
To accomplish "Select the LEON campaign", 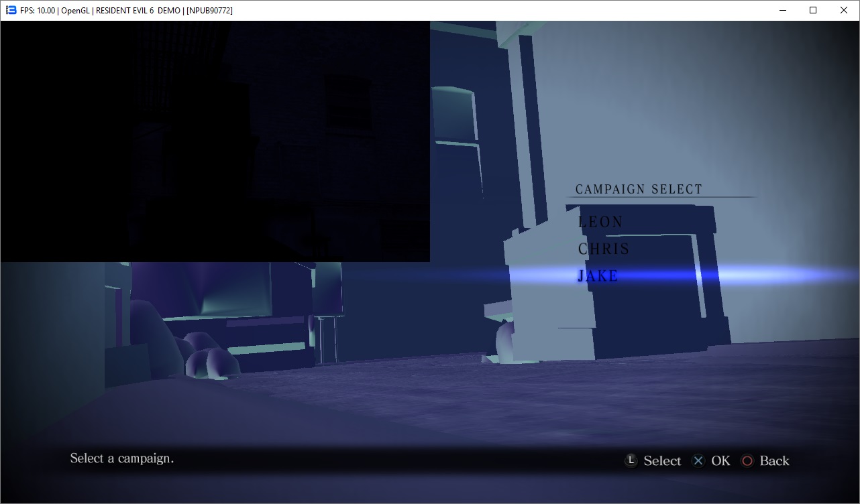I will pos(600,222).
